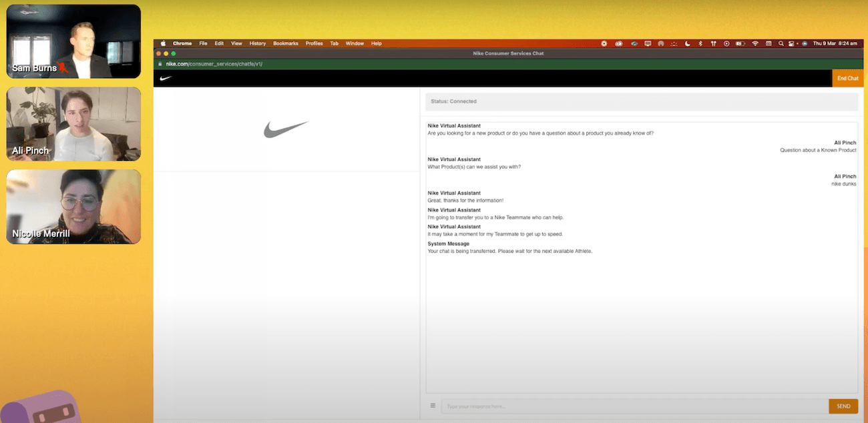The image size is (868, 423).
Task: Click the battery status icon
Action: (x=740, y=43)
